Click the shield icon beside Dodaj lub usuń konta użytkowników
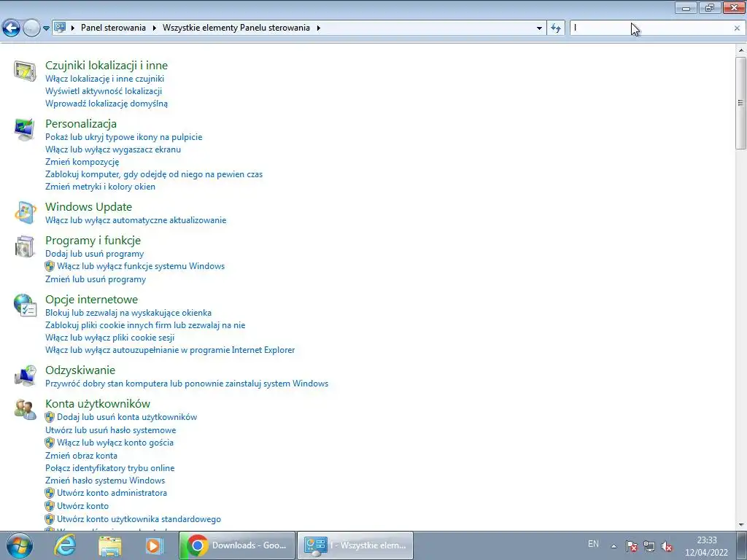Screen dimensions: 747x560 tap(50, 417)
